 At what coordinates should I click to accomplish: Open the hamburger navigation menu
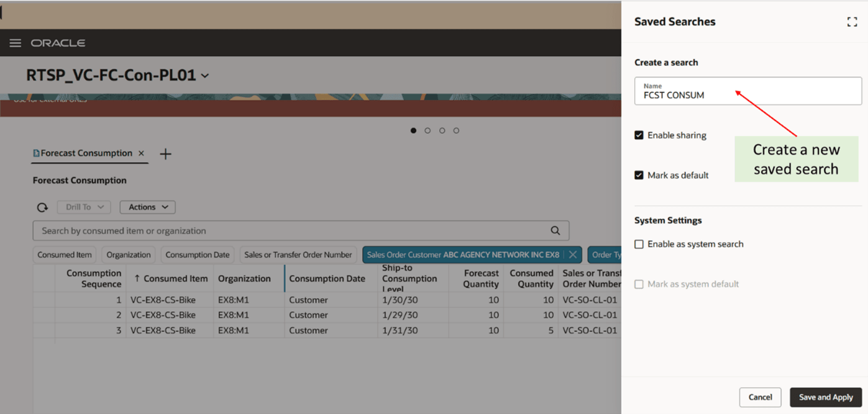click(x=16, y=43)
